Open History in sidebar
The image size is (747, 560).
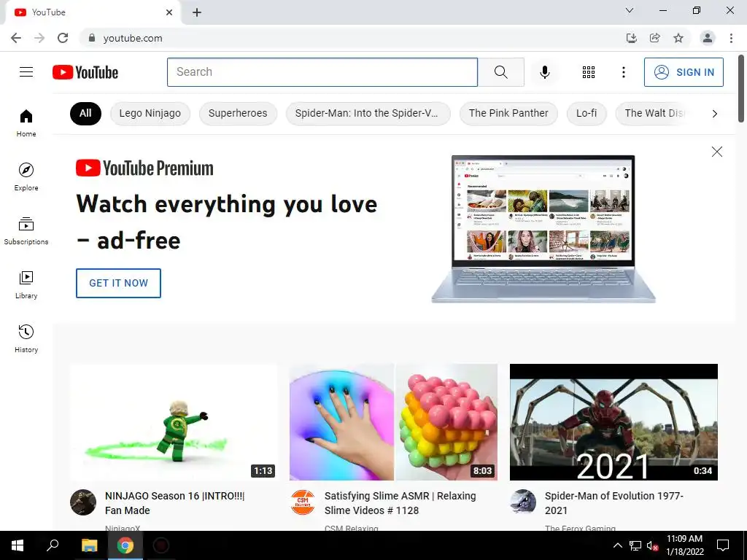point(26,338)
